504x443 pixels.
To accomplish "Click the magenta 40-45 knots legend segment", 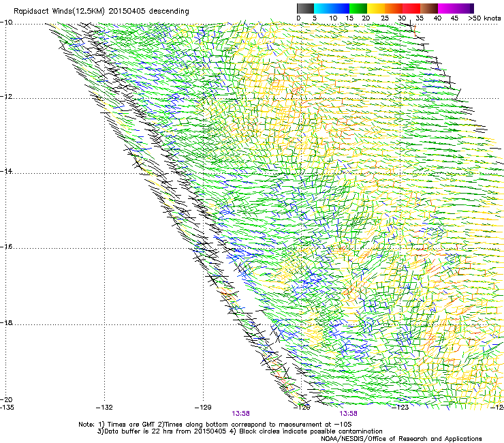I will 447,8.
